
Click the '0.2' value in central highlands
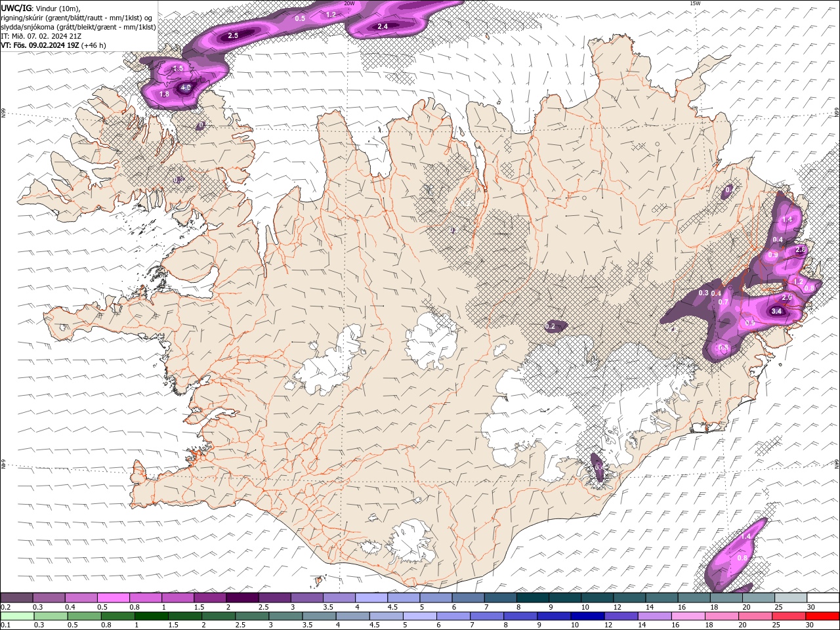tap(551, 326)
